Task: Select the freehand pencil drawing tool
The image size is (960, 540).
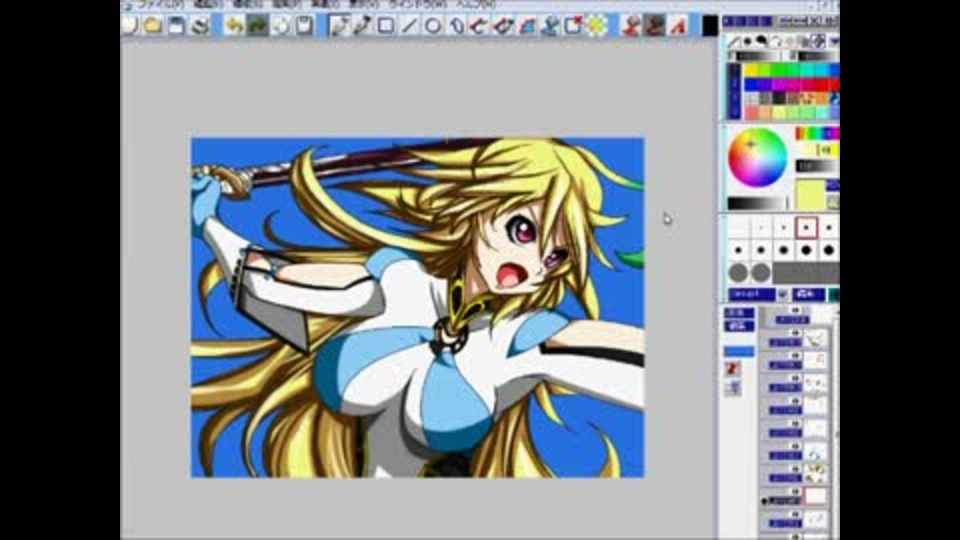Action: coord(339,25)
